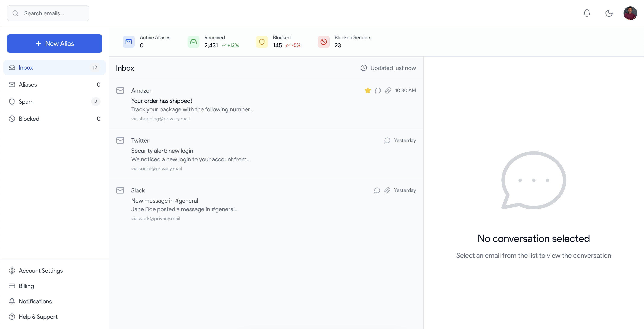This screenshot has width=644, height=329.
Task: Click the Received count 2,431
Action: click(x=211, y=46)
